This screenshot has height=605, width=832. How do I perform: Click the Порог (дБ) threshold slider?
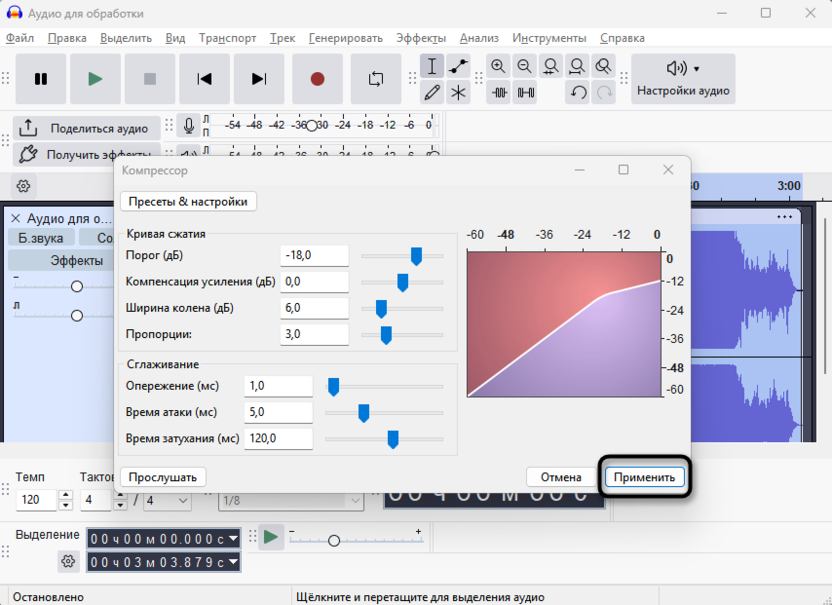[x=402, y=256]
